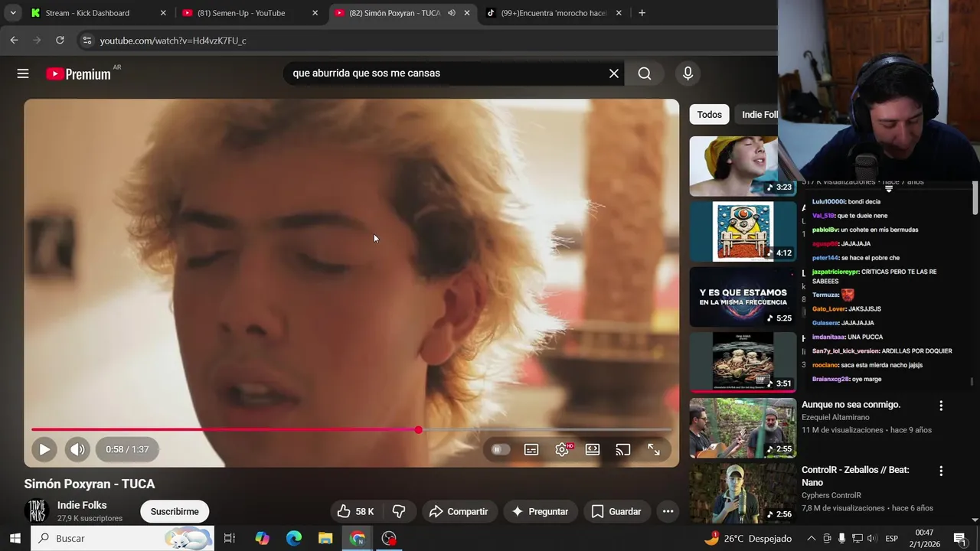Image resolution: width=980 pixels, height=551 pixels.
Task: Launch Copilot from the taskbar
Action: click(262, 538)
